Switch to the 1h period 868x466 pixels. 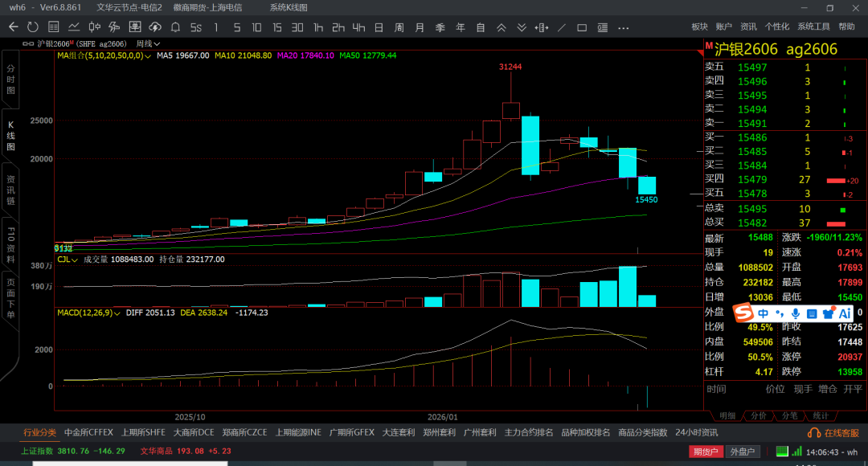[318, 27]
